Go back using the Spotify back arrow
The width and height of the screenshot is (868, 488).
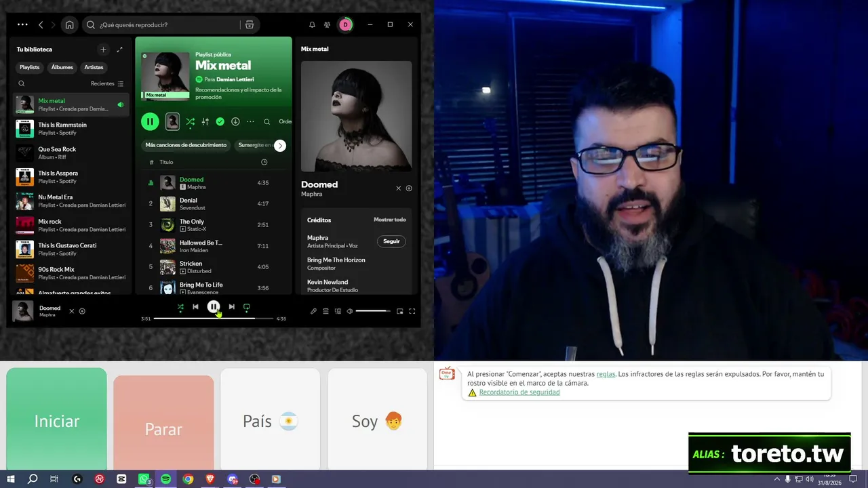coord(41,24)
